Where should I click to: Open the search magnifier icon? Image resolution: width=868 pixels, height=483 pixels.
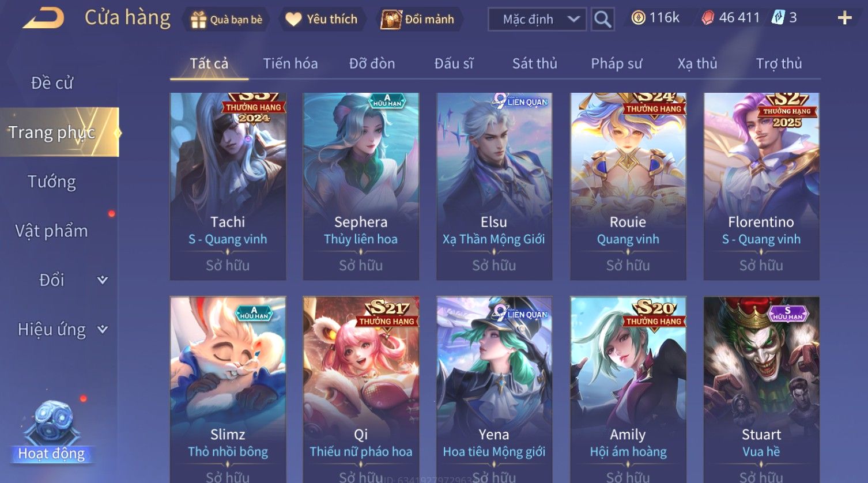[x=603, y=19]
